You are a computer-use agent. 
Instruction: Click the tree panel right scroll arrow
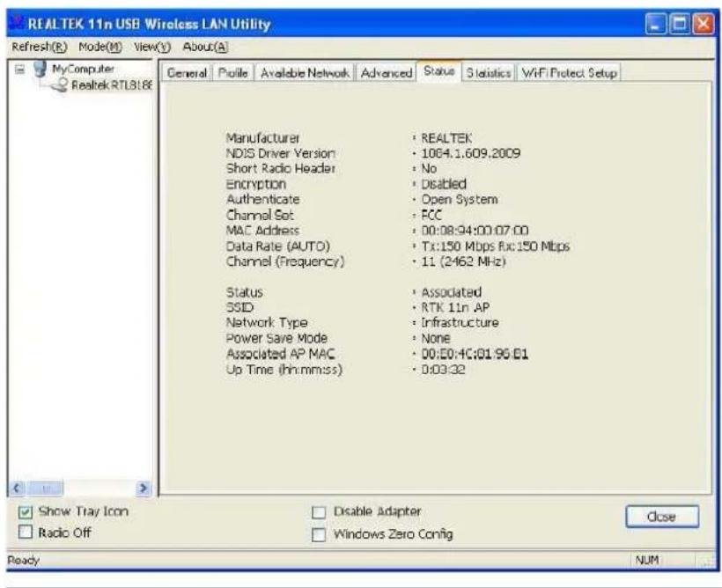144,488
